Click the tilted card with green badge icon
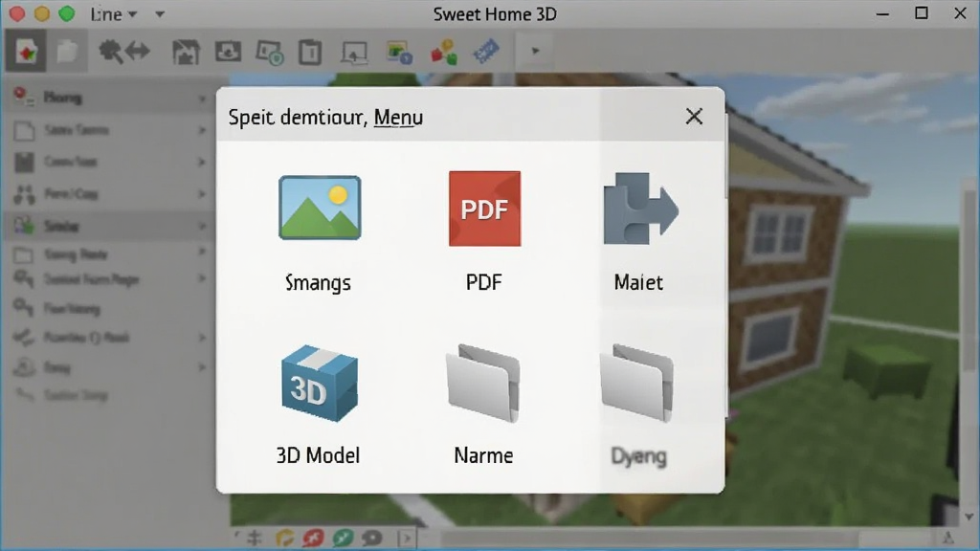This screenshot has width=980, height=551. tap(270, 53)
